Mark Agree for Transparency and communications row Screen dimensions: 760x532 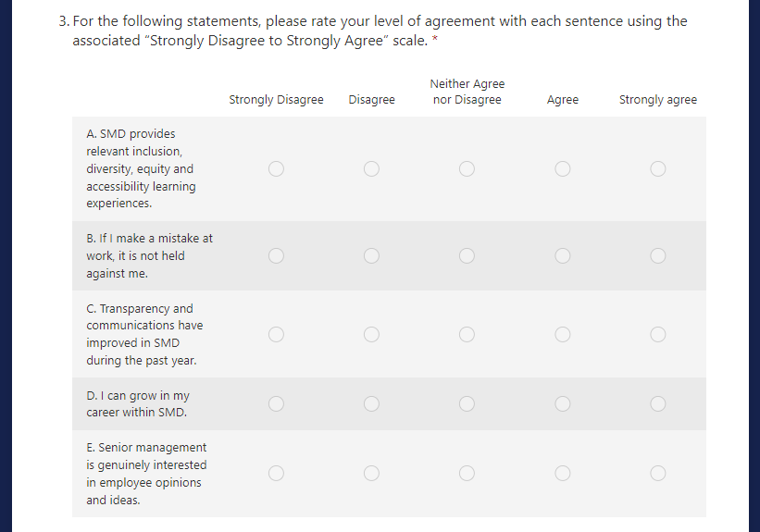coord(562,334)
